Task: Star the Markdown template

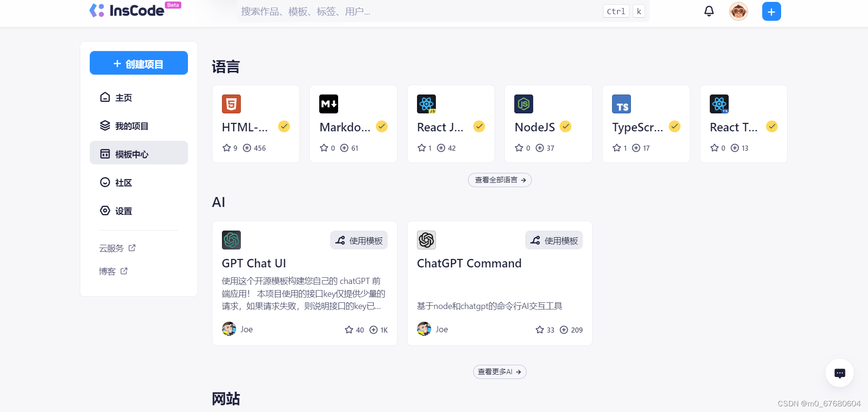Action: click(x=324, y=148)
